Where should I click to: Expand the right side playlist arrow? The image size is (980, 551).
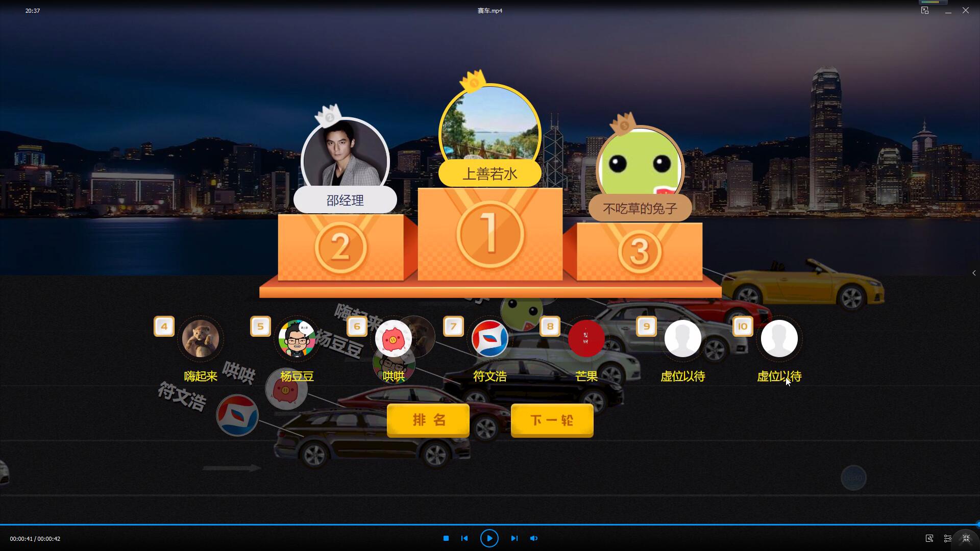pyautogui.click(x=974, y=273)
